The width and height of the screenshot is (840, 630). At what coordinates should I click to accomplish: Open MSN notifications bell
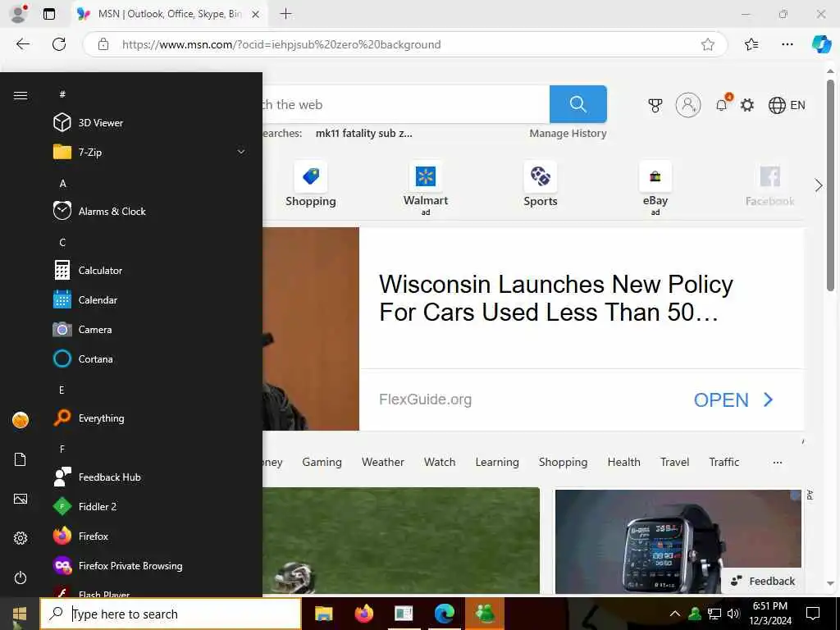(x=722, y=104)
